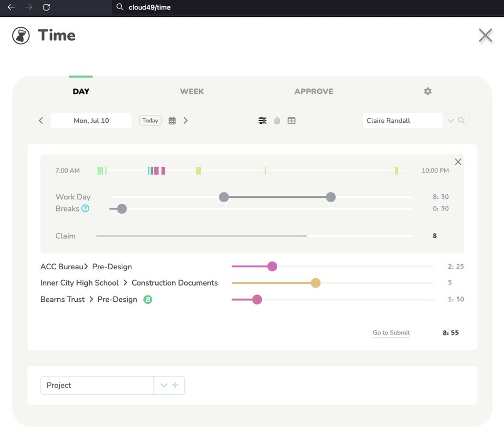The width and height of the screenshot is (504, 443).
Task: Close the work day timeline panel
Action: (458, 162)
